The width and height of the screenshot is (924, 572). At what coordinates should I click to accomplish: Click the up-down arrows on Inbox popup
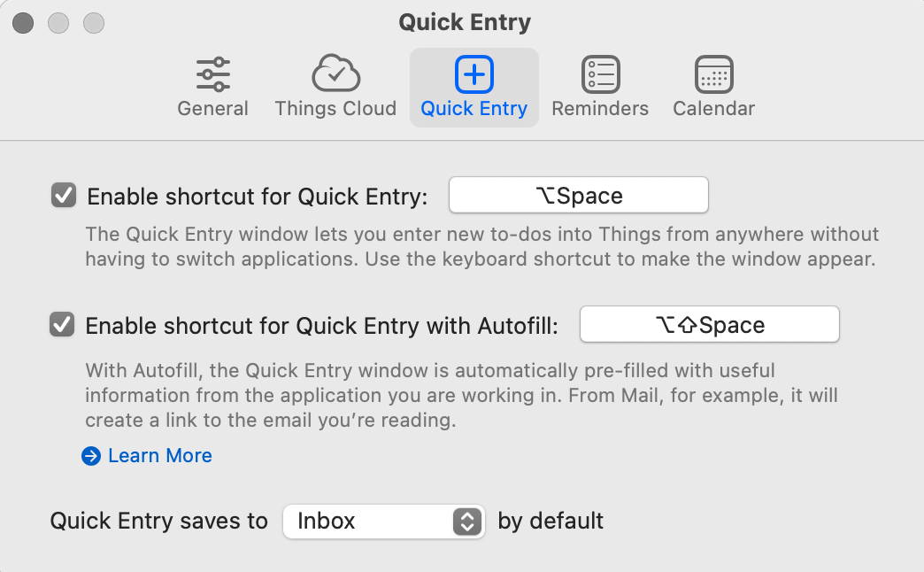point(467,522)
